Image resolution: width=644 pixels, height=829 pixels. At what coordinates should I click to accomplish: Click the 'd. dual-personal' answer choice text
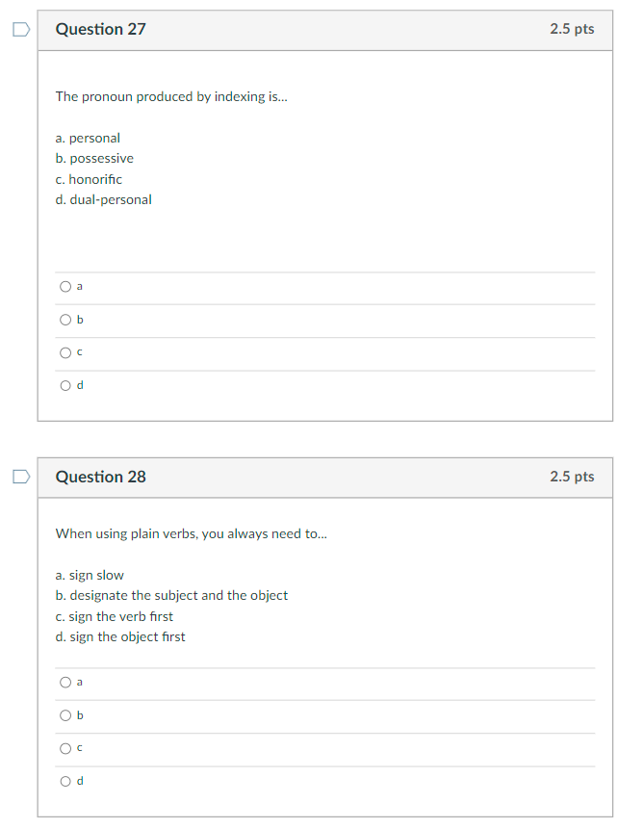click(x=104, y=200)
